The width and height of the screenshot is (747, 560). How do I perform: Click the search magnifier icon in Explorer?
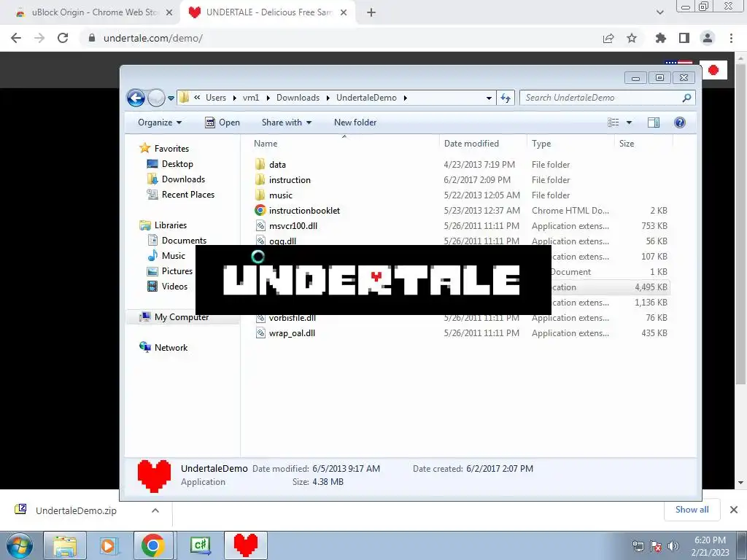click(686, 98)
